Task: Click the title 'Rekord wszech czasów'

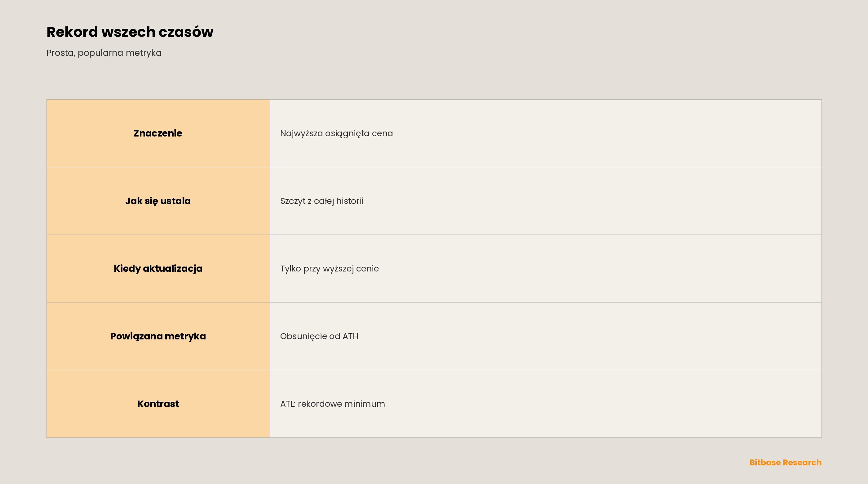Action: [130, 32]
